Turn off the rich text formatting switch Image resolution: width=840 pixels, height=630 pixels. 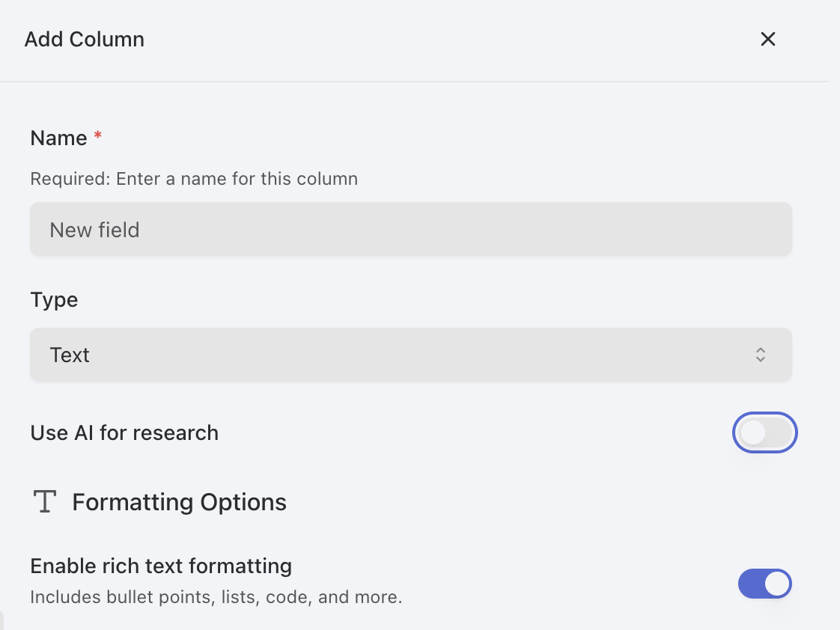764,584
